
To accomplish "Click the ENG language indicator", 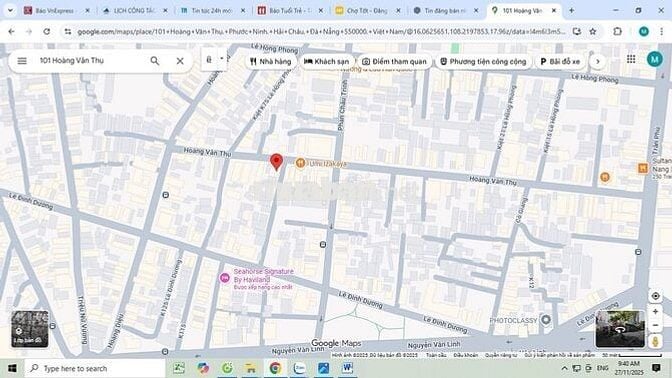I will click(x=603, y=368).
